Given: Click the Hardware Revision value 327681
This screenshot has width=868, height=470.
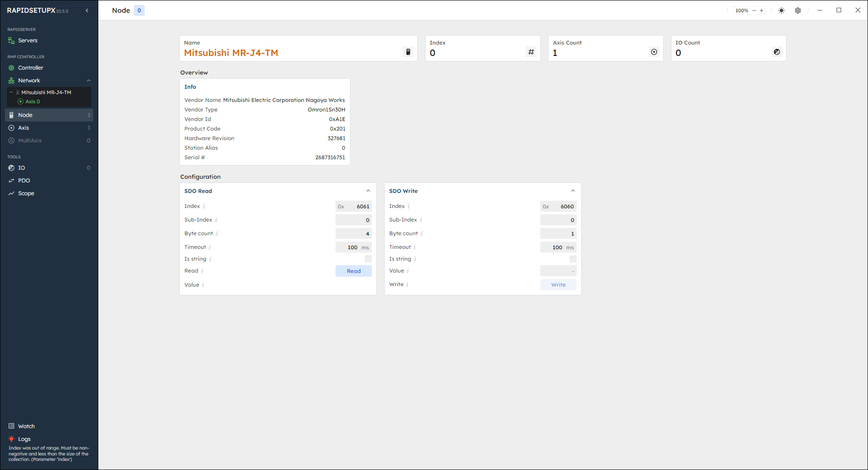Looking at the screenshot, I should coord(336,138).
